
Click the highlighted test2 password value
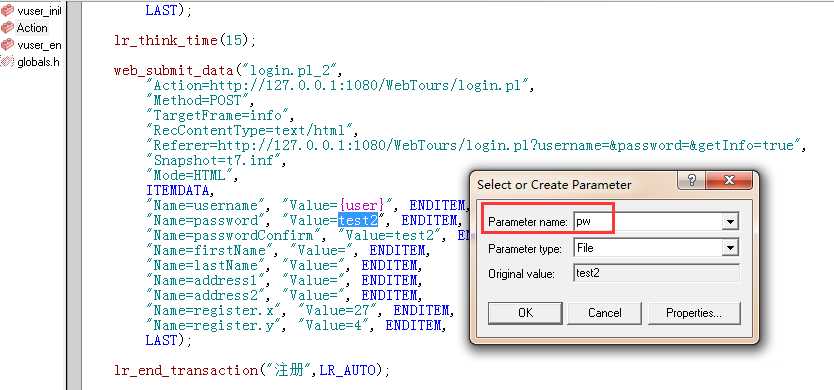[358, 220]
